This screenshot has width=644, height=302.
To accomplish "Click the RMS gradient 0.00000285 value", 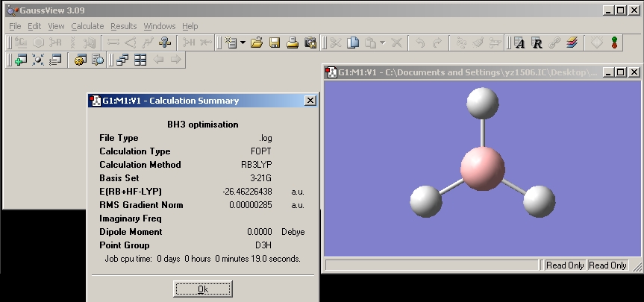I will (251, 205).
